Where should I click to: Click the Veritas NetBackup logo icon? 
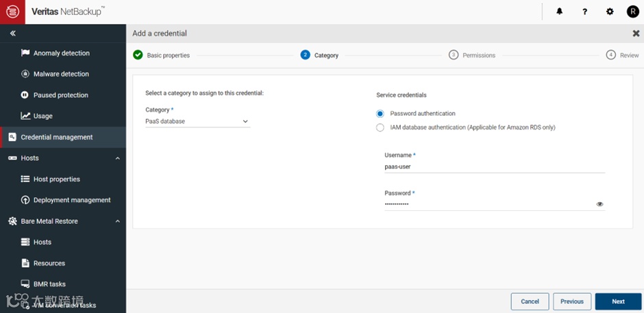coord(12,12)
